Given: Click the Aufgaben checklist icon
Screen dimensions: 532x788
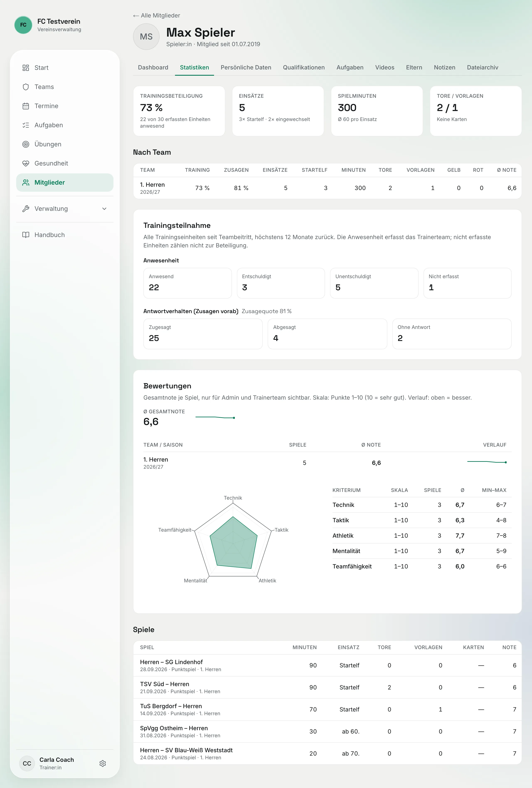Looking at the screenshot, I should [26, 125].
